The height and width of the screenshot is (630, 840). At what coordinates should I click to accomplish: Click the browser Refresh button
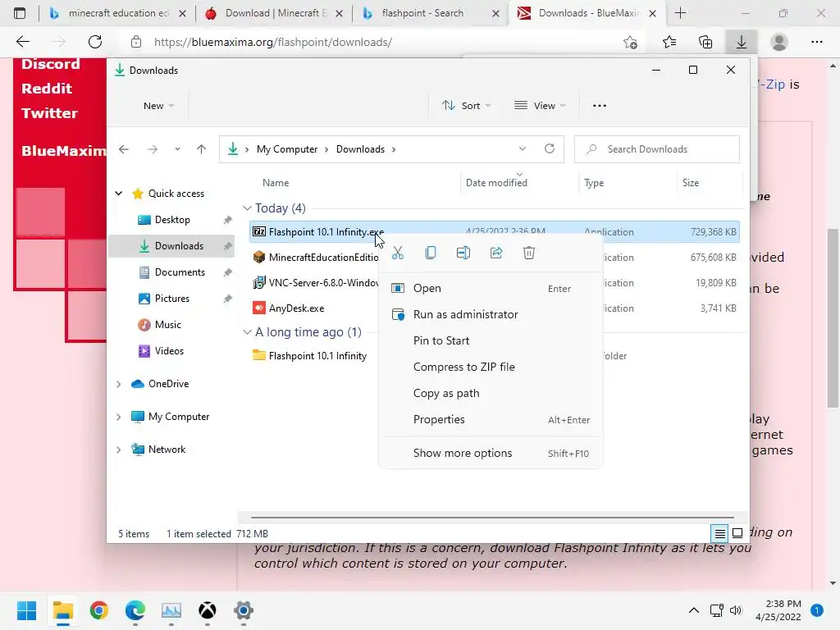coord(95,42)
